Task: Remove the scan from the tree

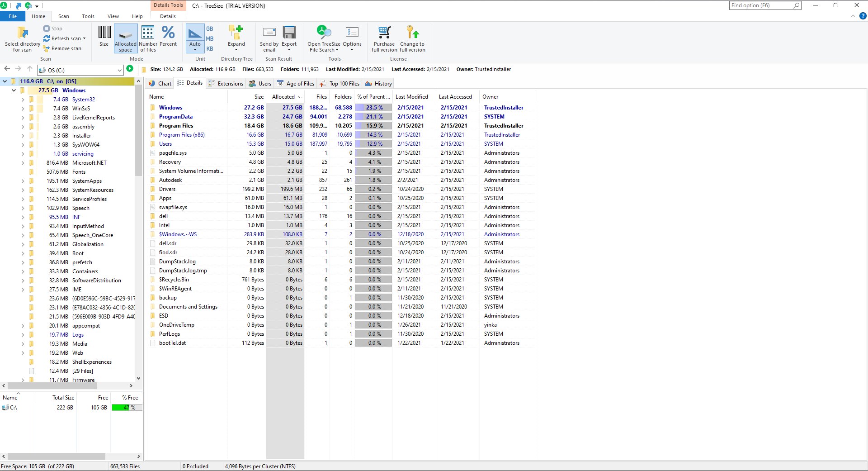Action: click(x=62, y=48)
